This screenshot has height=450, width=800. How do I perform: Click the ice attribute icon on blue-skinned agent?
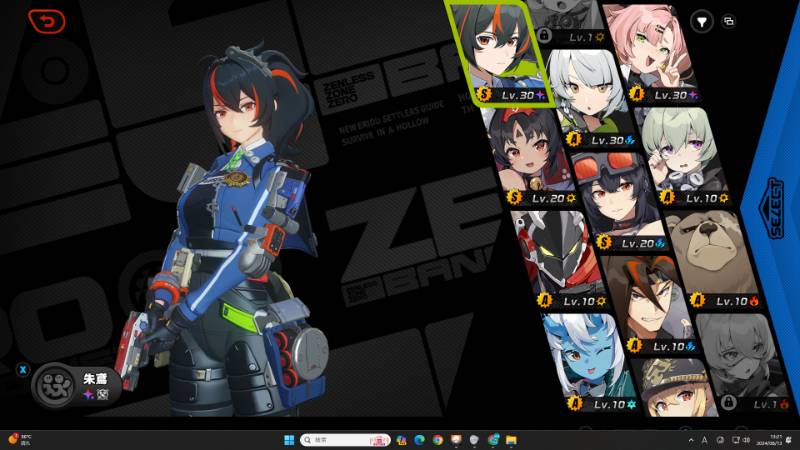coord(631,405)
